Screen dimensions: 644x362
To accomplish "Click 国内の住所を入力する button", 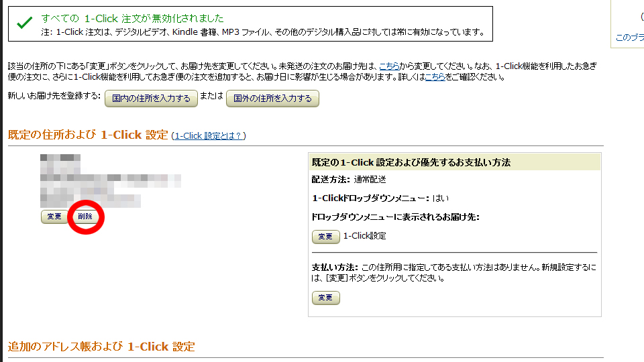I will tap(151, 99).
